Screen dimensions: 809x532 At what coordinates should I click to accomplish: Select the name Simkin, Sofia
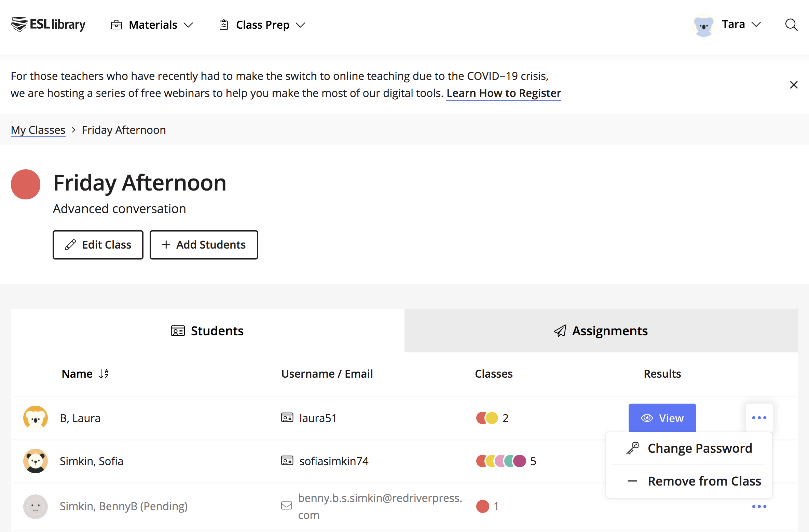coord(92,461)
